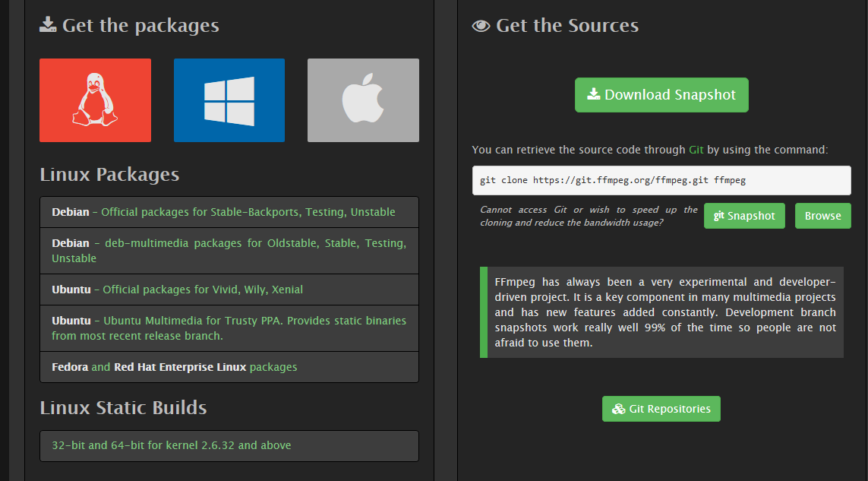Open the Git Repositories button
Viewport: 868px width, 481px height.
[661, 409]
